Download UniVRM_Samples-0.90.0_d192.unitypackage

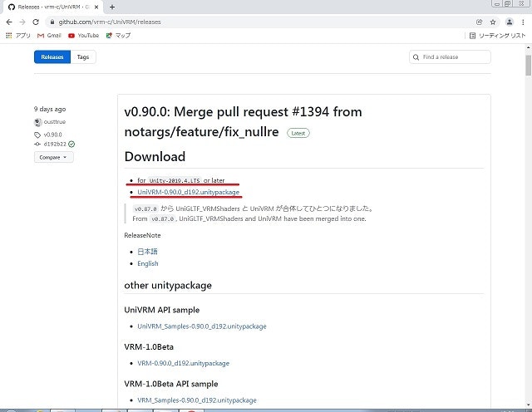202,326
